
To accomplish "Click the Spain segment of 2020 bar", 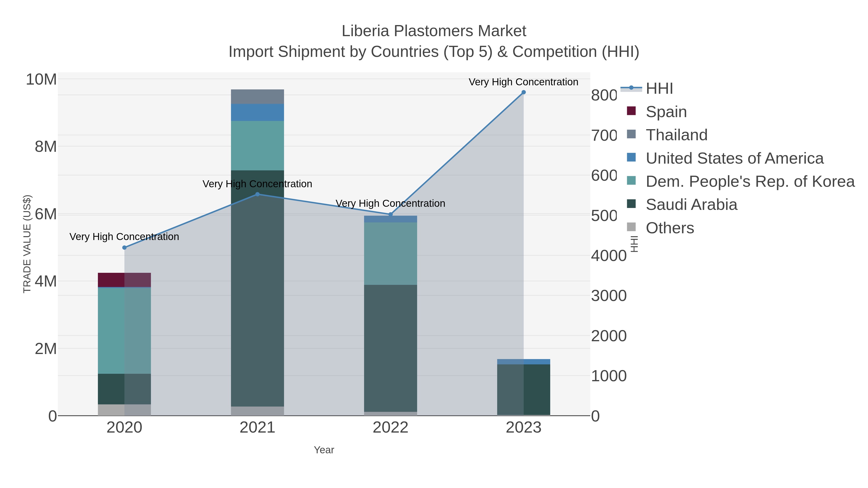I will click(x=124, y=280).
